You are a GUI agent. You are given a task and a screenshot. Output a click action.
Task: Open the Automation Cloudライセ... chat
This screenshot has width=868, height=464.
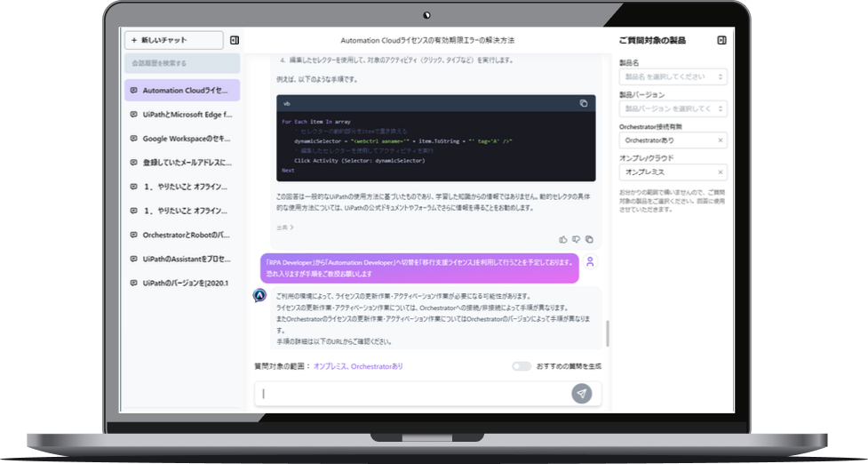[x=182, y=91]
